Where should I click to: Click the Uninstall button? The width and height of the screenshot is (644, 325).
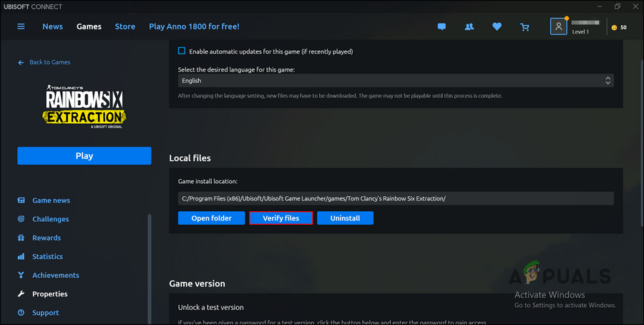(x=345, y=218)
